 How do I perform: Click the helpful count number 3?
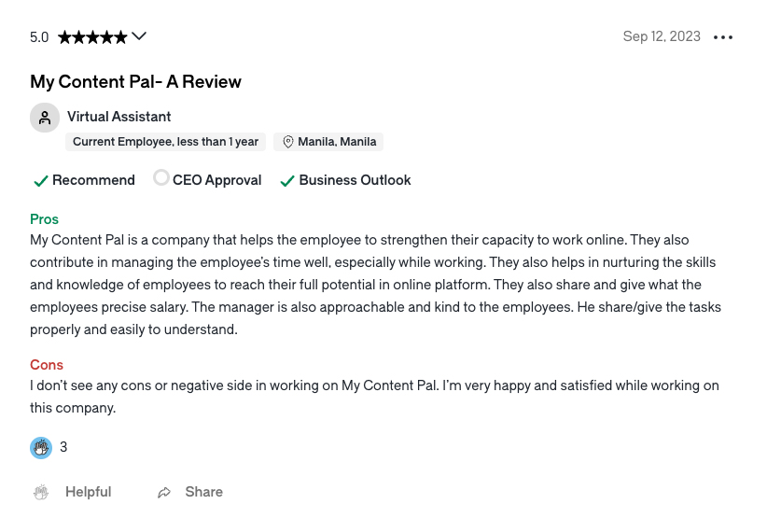coord(63,447)
